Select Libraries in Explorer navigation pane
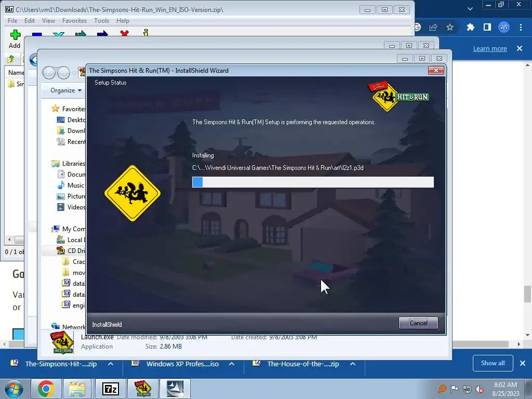 tap(73, 164)
